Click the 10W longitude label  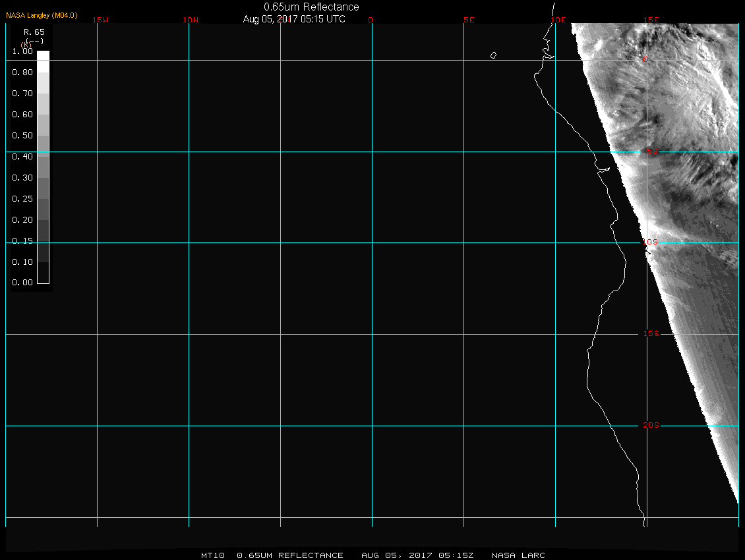(191, 20)
